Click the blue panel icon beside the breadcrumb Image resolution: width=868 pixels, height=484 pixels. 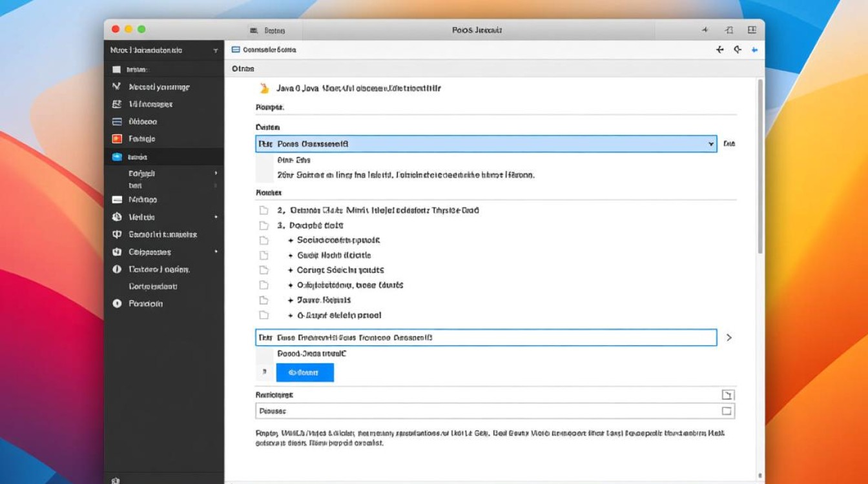[x=236, y=50]
